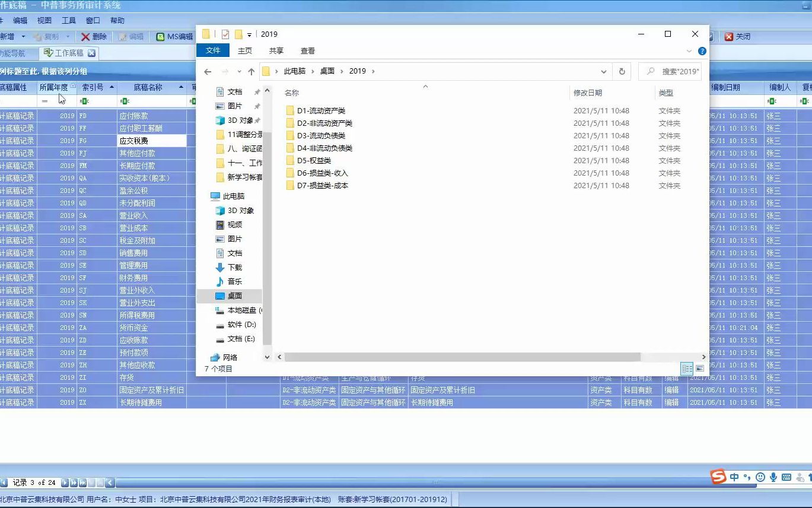Image resolution: width=812 pixels, height=508 pixels.
Task: Expand the Explorer address bar history dropdown
Action: click(x=604, y=71)
